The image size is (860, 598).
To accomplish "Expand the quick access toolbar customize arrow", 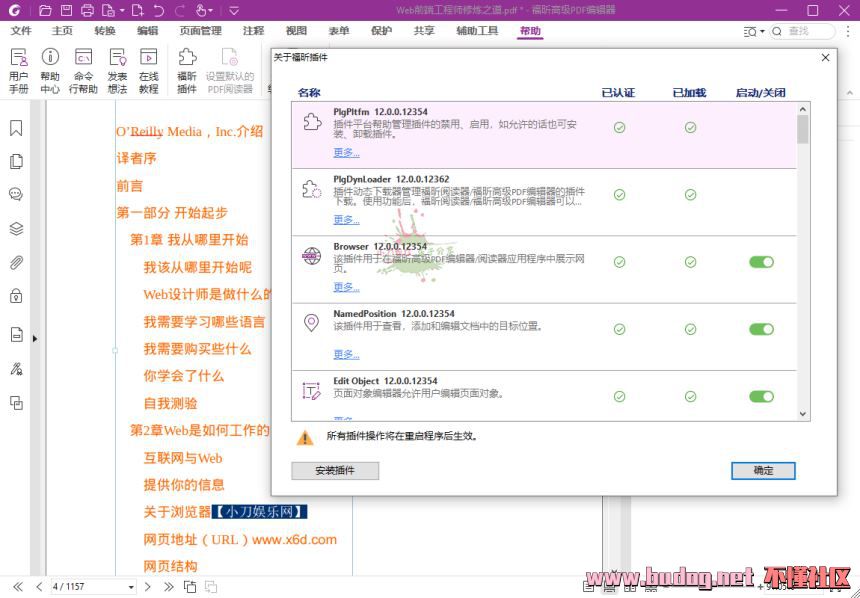I will point(233,10).
